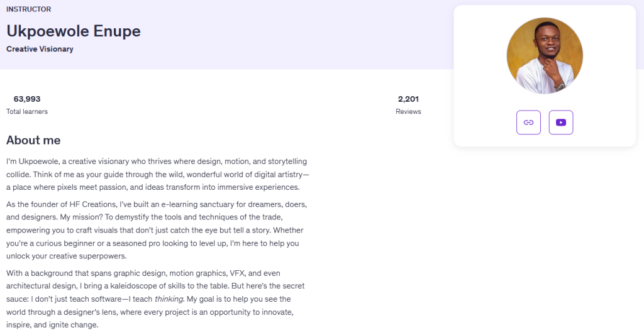Click the "Total learners" label

coord(27,111)
